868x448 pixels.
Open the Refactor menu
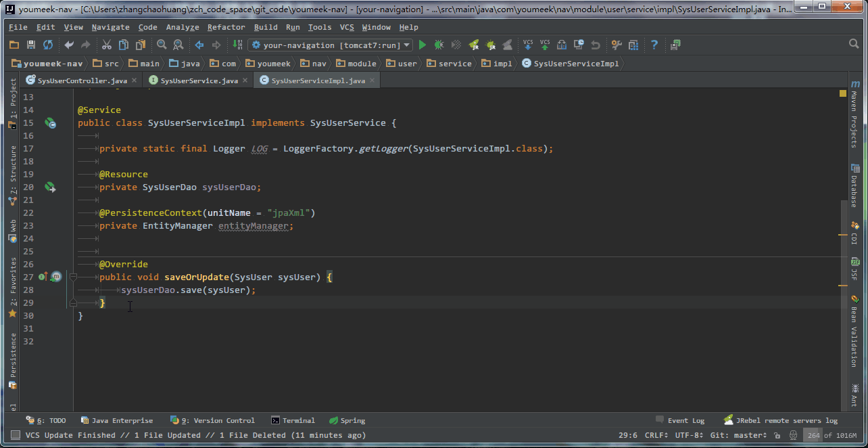226,27
